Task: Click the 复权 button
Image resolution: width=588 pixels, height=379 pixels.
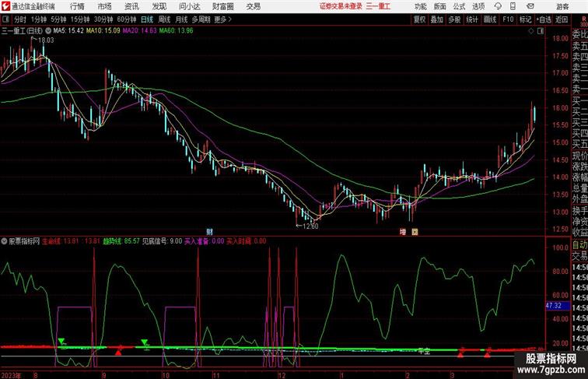Action: tap(420, 19)
